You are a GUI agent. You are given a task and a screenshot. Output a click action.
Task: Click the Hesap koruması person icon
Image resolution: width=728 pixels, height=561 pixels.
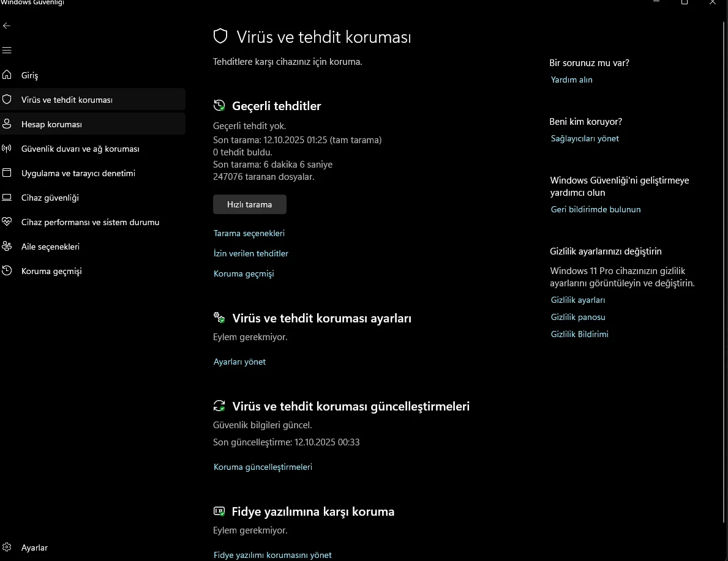pyautogui.click(x=7, y=124)
